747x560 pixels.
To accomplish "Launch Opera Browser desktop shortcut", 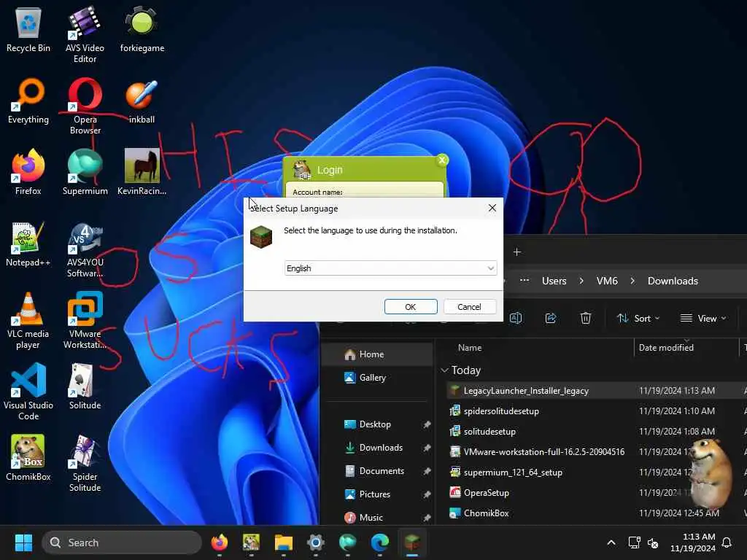I will [x=85, y=106].
